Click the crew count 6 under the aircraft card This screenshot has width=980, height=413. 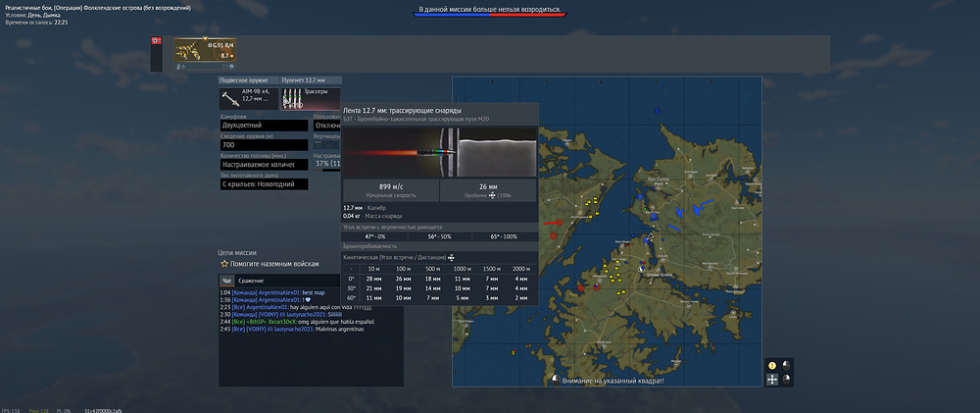point(180,67)
